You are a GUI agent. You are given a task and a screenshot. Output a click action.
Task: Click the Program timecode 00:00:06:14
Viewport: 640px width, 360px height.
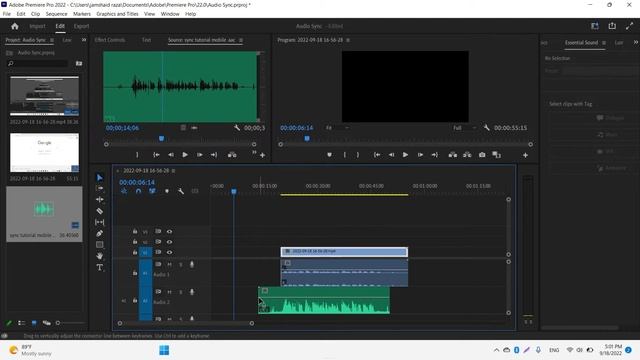(x=297, y=128)
